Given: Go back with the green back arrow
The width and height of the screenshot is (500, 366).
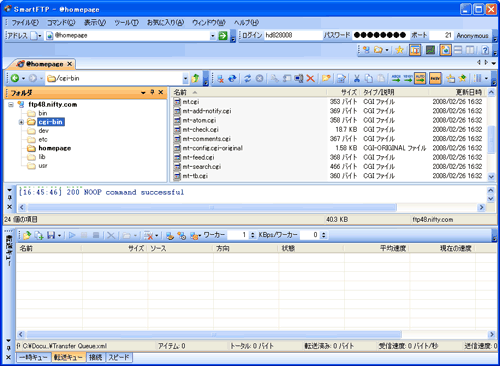Looking at the screenshot, I should (15, 78).
